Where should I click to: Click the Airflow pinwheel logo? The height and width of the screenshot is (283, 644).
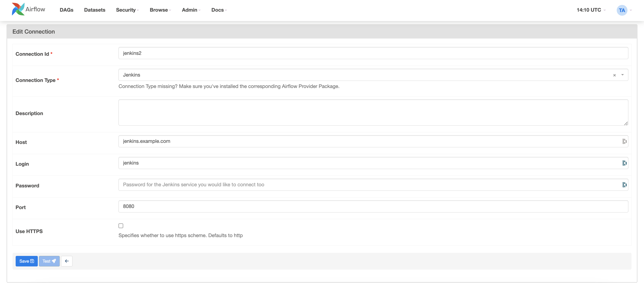click(x=18, y=9)
